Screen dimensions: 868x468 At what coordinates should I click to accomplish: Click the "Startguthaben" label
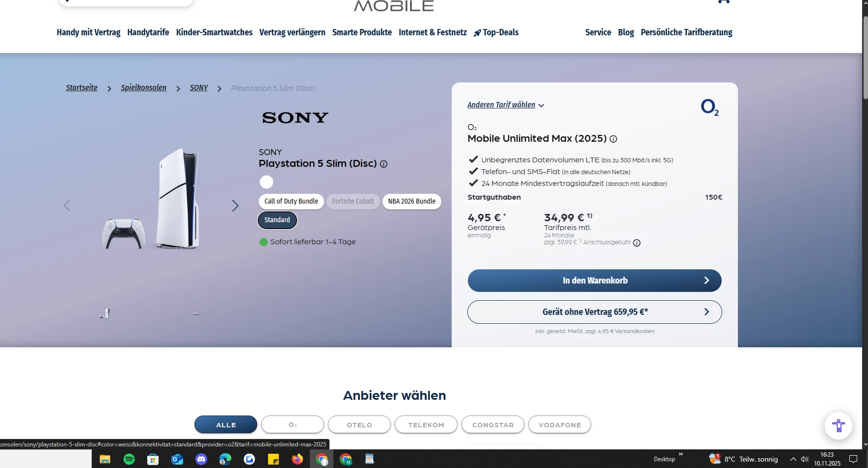[494, 197]
